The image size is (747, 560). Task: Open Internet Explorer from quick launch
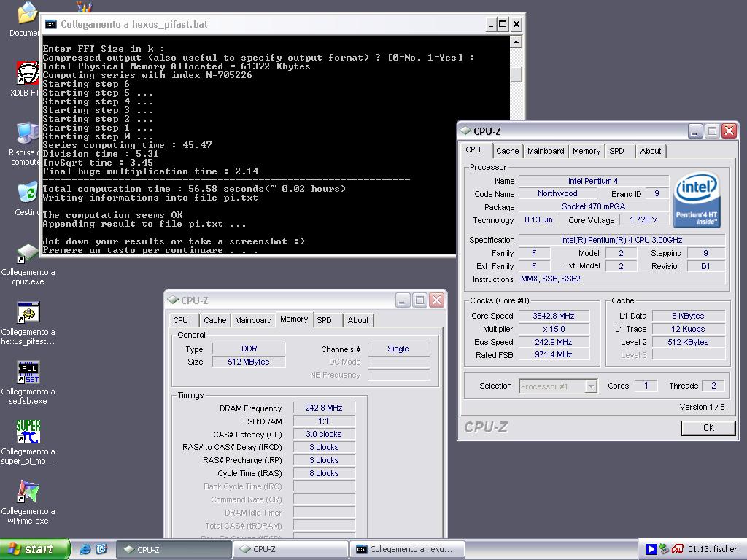[x=85, y=549]
